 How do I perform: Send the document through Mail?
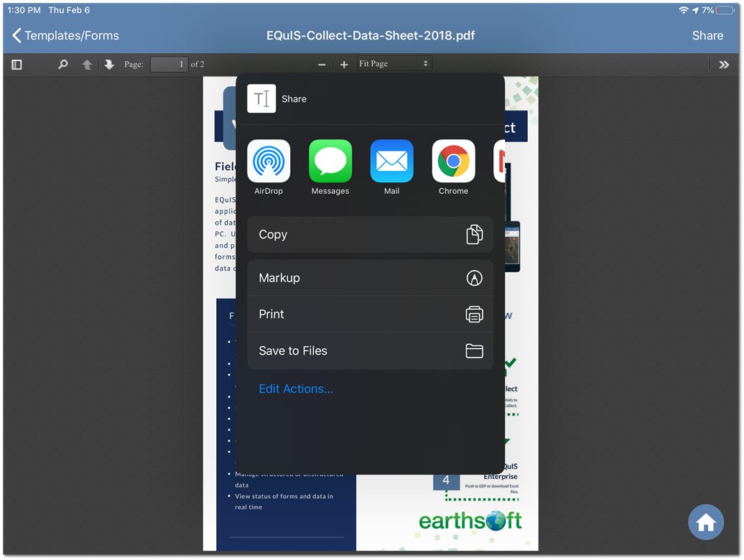tap(392, 161)
